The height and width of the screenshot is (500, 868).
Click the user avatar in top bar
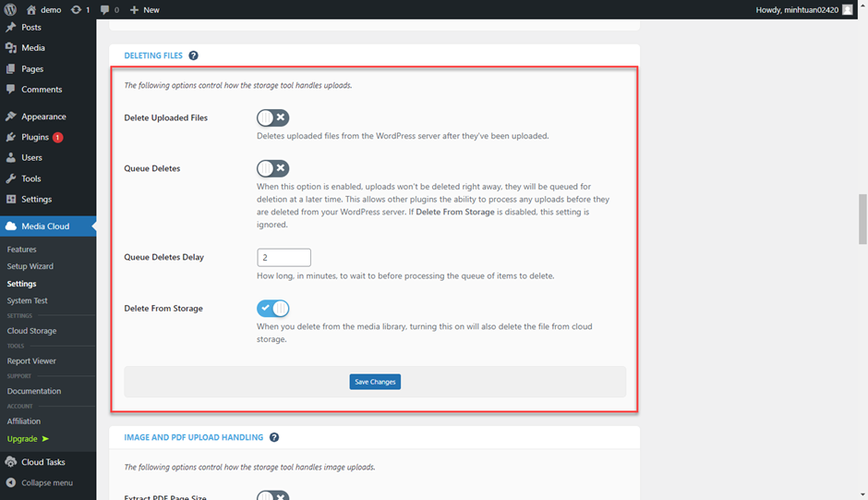pyautogui.click(x=848, y=9)
